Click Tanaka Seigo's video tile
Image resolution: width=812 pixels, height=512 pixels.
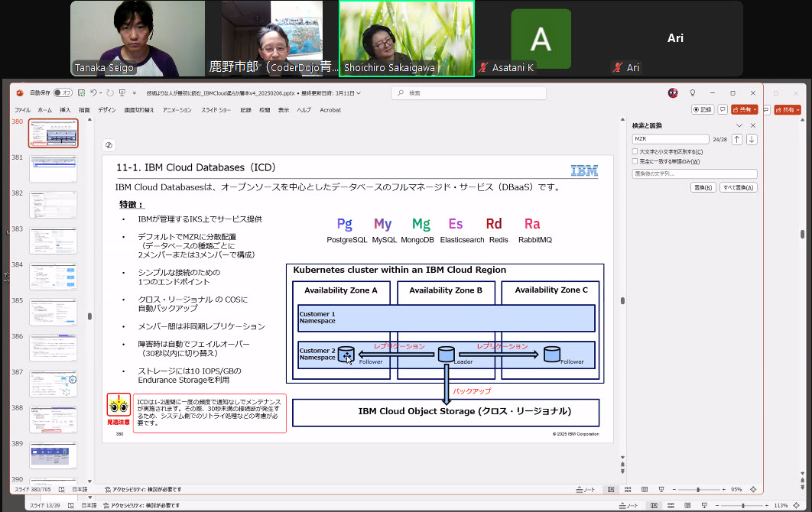[x=137, y=39]
